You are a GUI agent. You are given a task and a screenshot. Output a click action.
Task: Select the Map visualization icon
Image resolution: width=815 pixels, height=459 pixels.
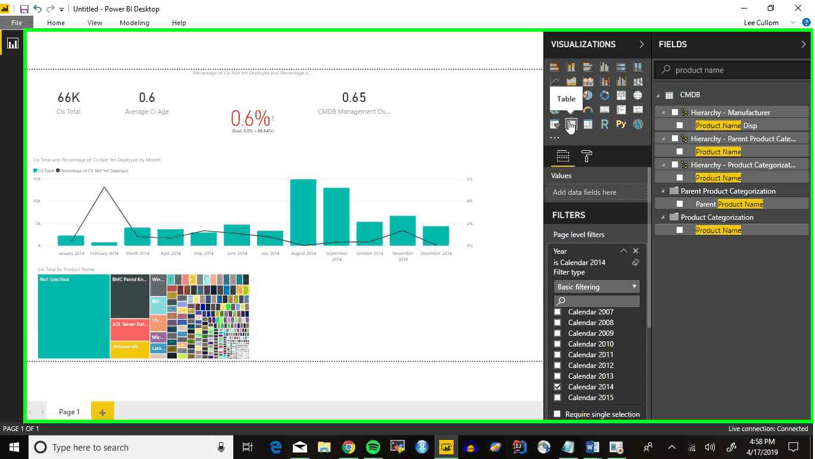click(638, 95)
